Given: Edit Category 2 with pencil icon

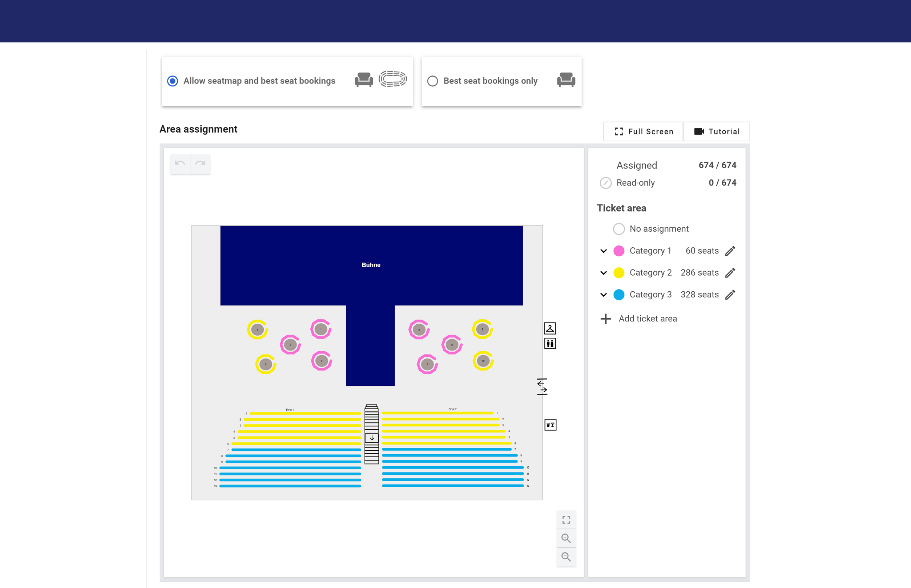Looking at the screenshot, I should (730, 273).
